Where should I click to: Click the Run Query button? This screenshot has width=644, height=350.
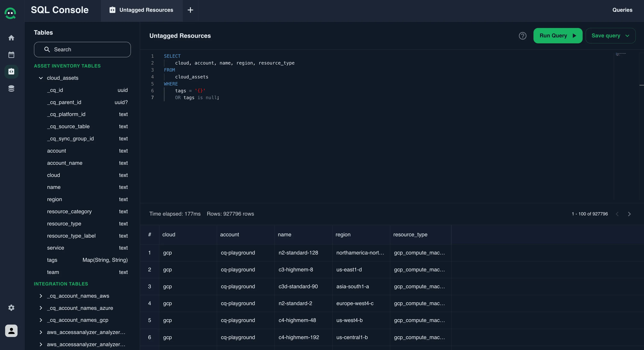pyautogui.click(x=558, y=36)
